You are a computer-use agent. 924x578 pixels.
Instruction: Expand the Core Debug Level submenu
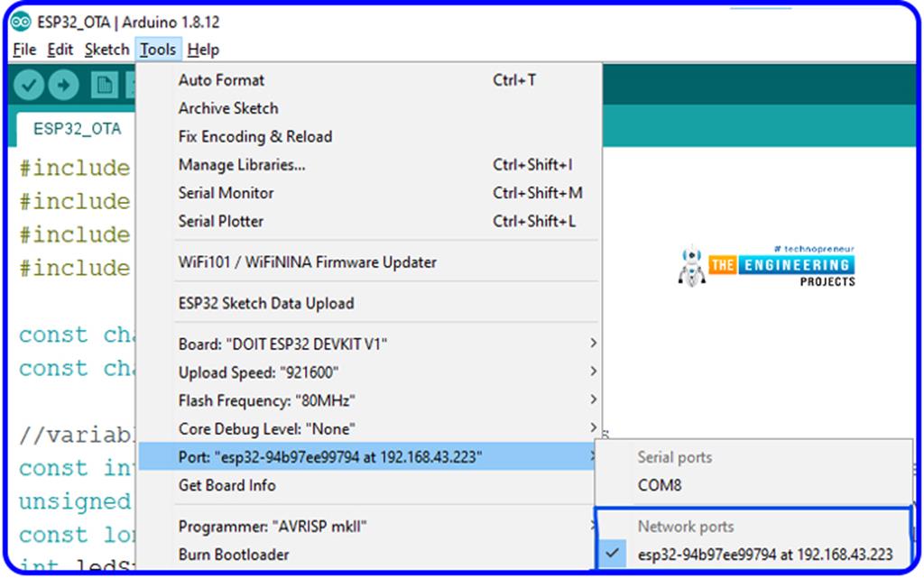pyautogui.click(x=293, y=427)
